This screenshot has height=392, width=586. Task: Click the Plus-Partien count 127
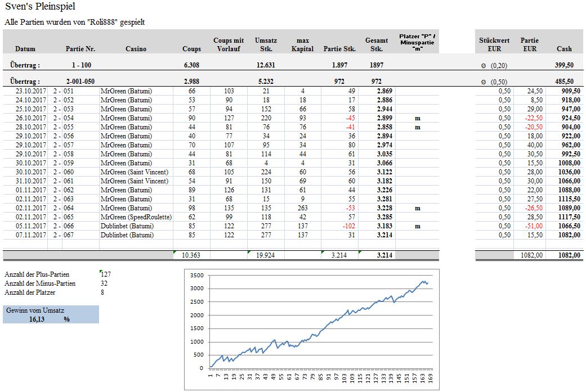tap(106, 274)
